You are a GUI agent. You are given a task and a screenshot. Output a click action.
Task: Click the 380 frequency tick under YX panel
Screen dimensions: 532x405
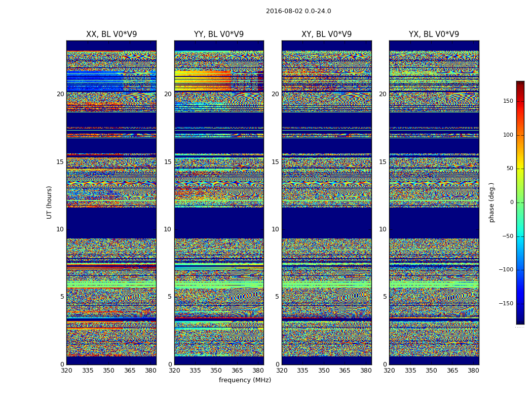point(473,371)
